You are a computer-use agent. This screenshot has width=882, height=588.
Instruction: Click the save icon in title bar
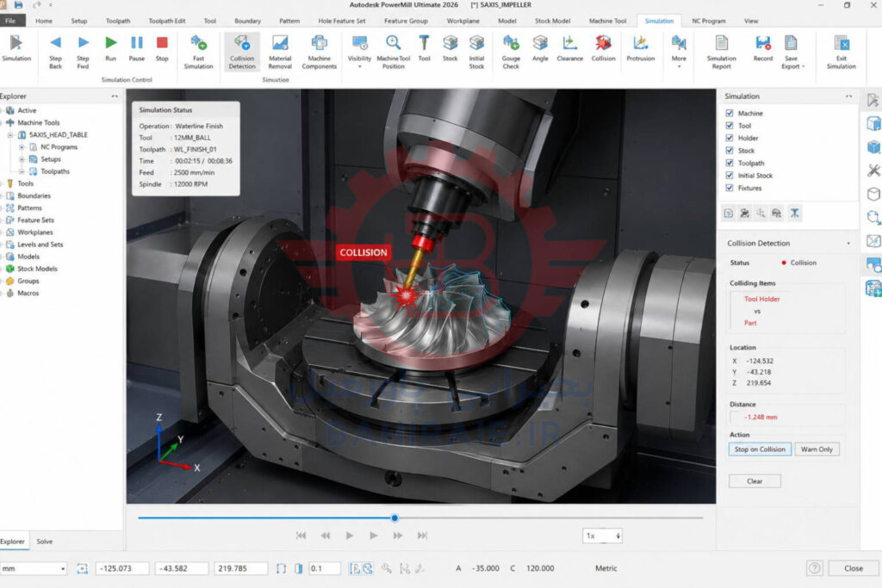pos(19,5)
